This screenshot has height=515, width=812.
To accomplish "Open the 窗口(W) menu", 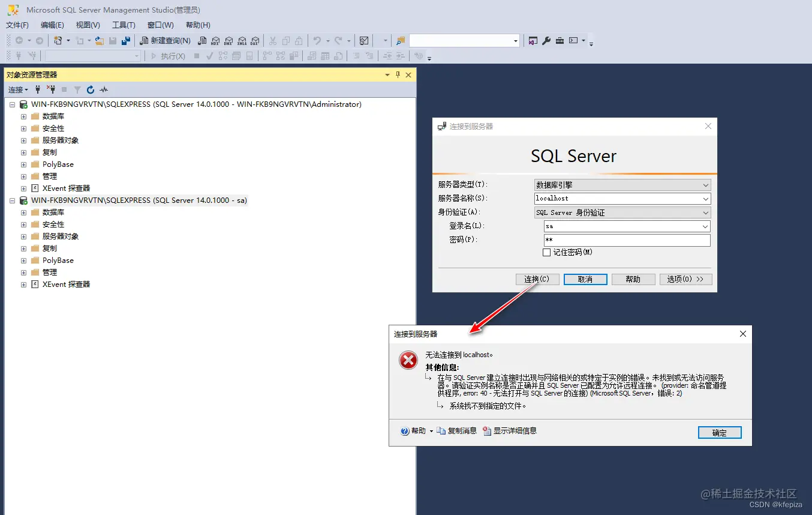I will 161,25.
